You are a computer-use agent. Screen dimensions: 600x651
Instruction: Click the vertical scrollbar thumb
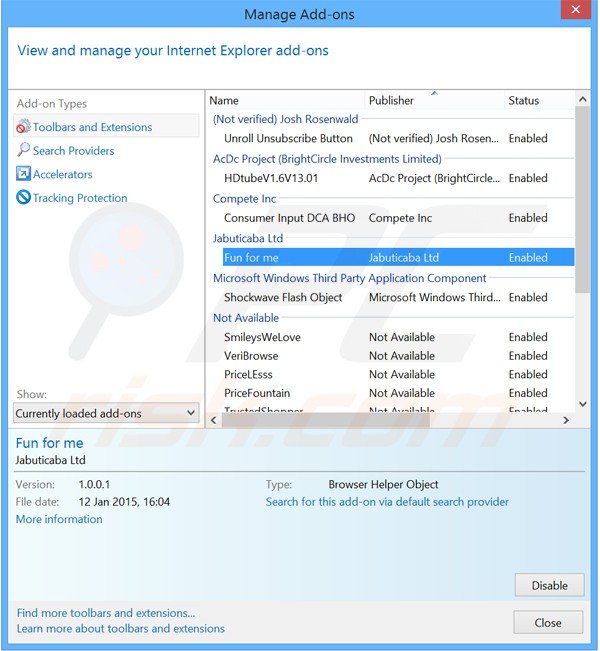(583, 199)
